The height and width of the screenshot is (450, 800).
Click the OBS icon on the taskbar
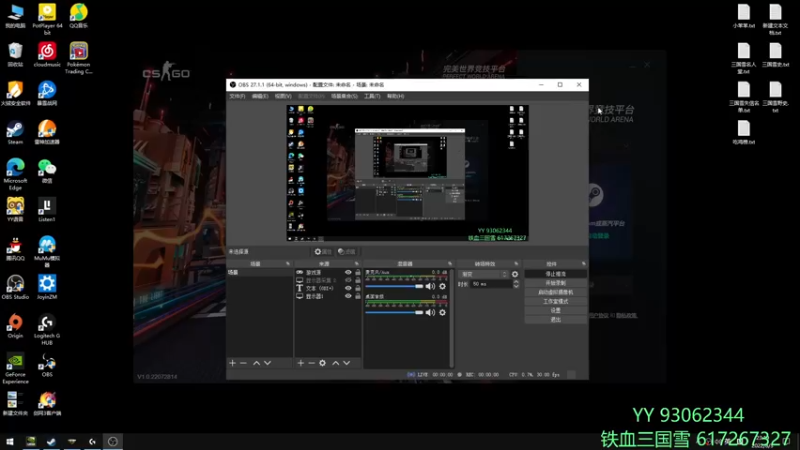(113, 442)
